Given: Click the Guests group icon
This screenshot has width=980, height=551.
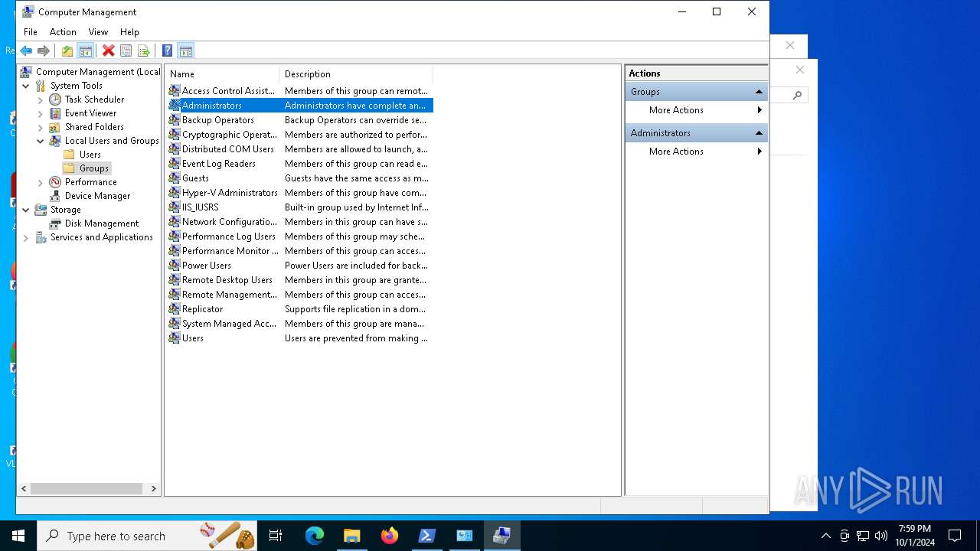Looking at the screenshot, I should click(175, 178).
